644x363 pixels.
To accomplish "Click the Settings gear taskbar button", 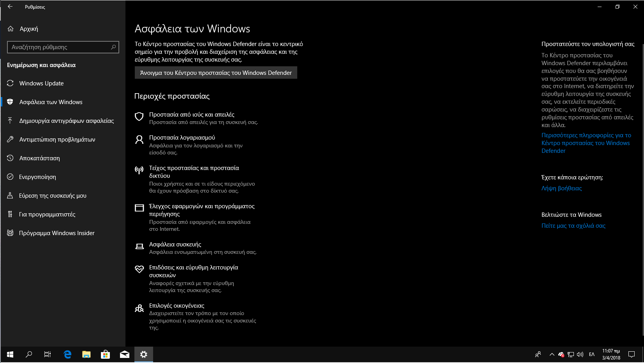I will click(144, 354).
